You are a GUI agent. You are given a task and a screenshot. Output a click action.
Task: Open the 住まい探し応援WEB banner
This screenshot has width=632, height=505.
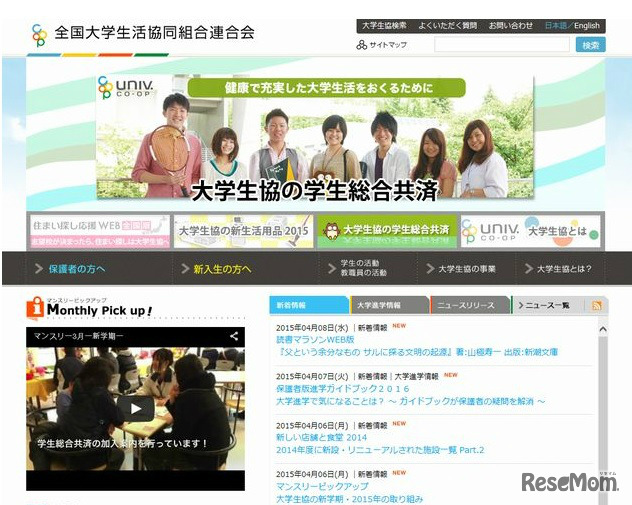(100, 231)
